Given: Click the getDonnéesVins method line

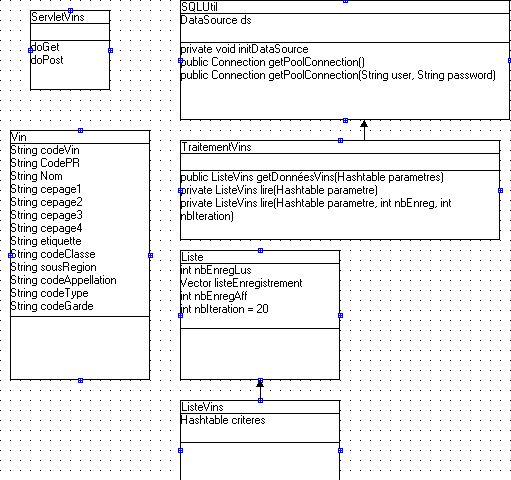Looking at the screenshot, I should click(x=312, y=177).
